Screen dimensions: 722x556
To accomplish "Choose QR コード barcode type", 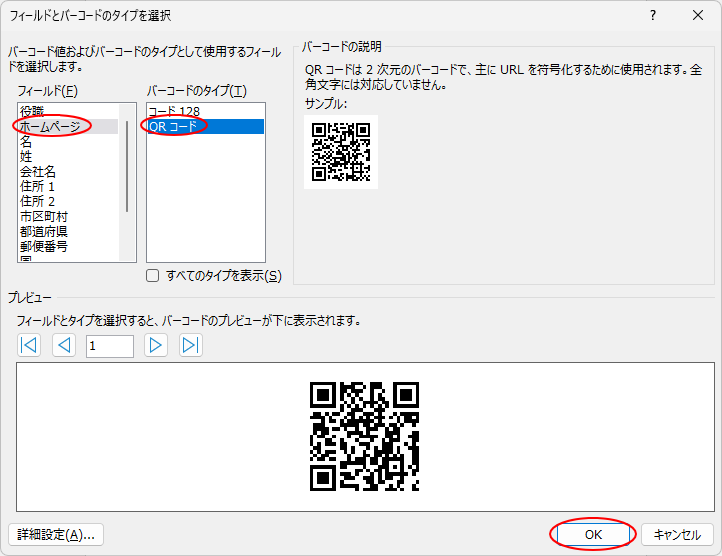I will click(173, 126).
